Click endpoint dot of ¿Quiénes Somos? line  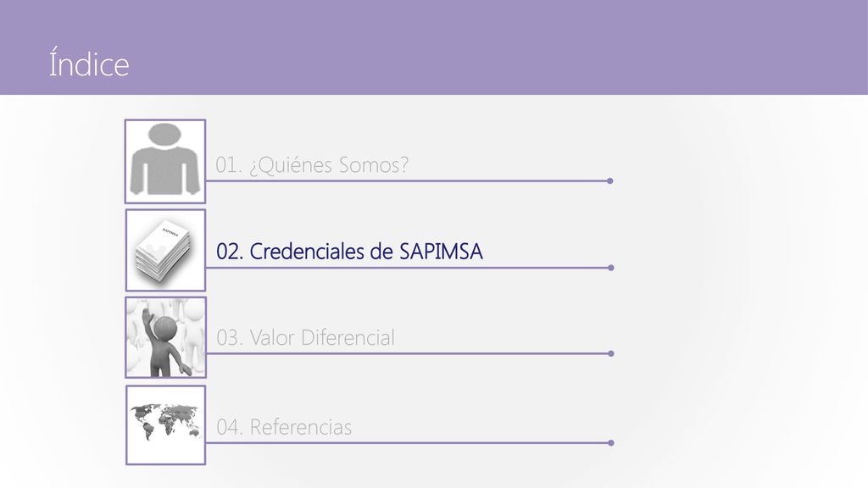tap(610, 181)
